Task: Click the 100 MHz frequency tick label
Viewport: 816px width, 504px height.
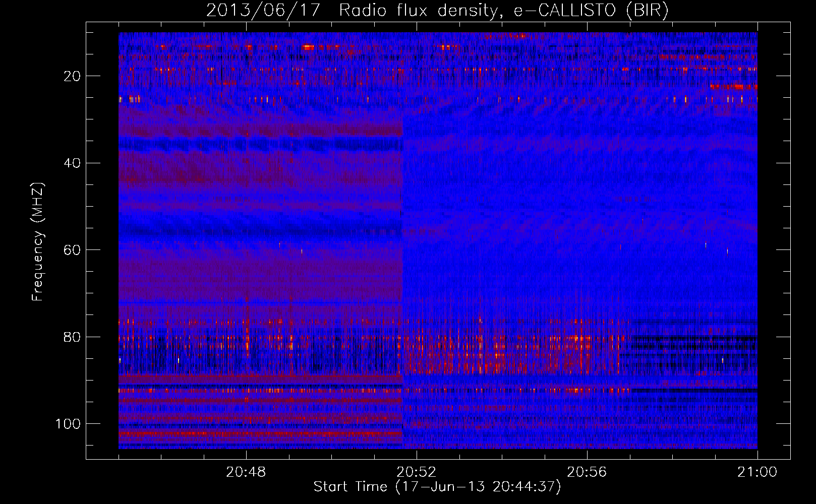Action: tap(68, 424)
